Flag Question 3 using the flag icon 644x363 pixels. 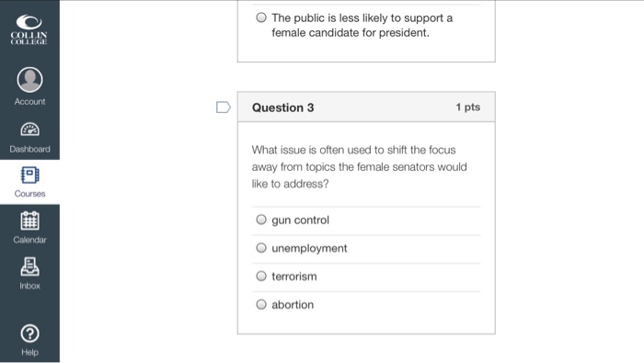tap(223, 108)
